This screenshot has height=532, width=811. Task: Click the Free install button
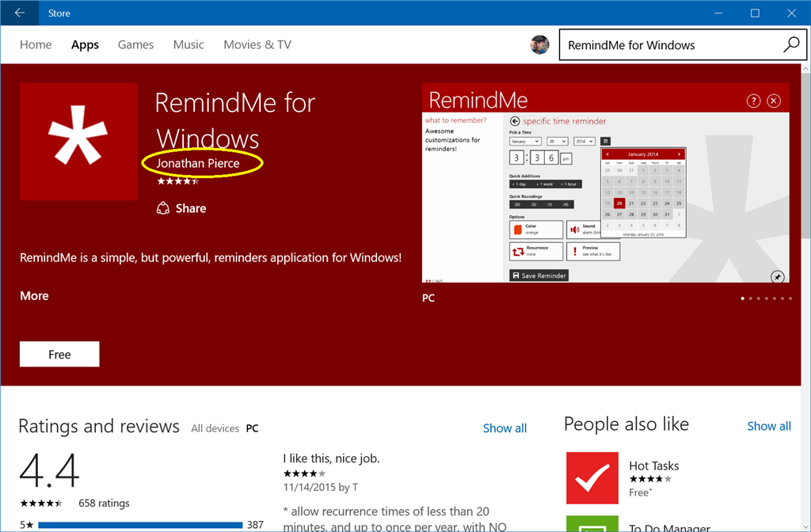pos(59,354)
